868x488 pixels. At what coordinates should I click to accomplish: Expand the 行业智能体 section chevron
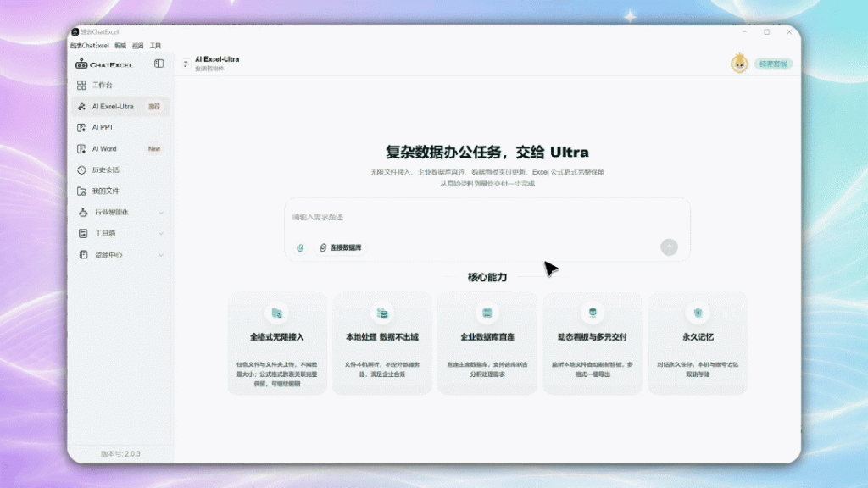(161, 213)
